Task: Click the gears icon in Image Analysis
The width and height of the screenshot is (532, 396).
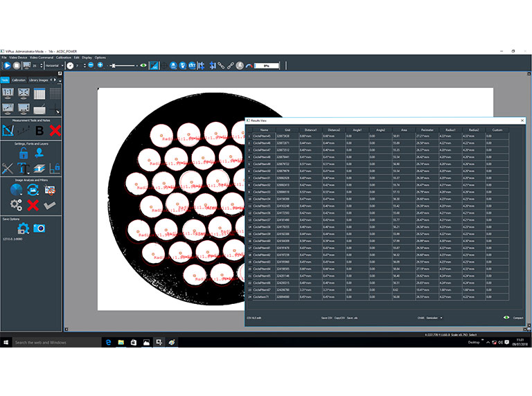Action: (x=16, y=205)
